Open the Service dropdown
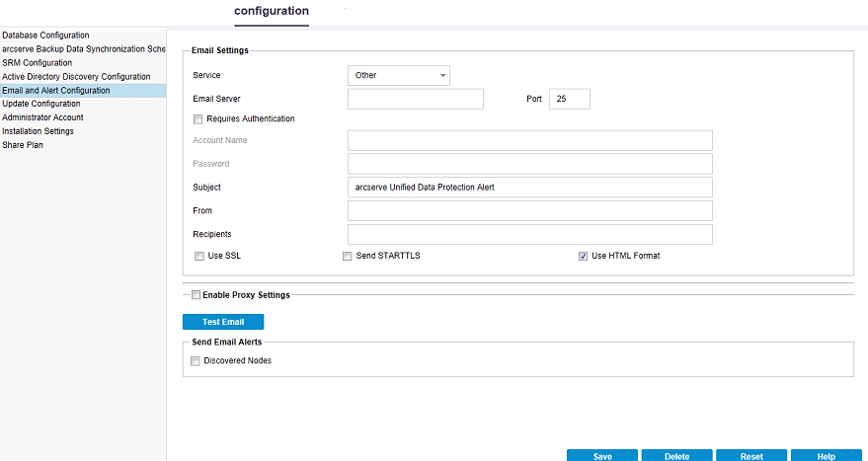The image size is (868, 461). pos(399,75)
